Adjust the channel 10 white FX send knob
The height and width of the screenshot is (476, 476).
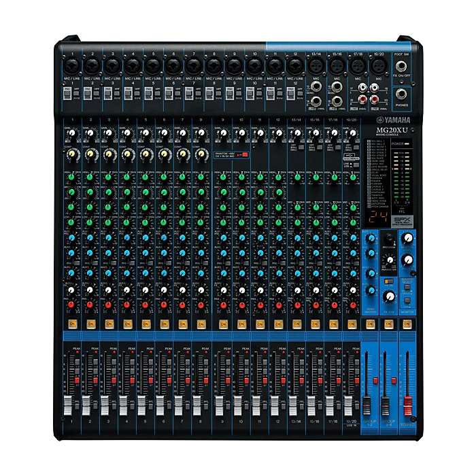point(241,290)
